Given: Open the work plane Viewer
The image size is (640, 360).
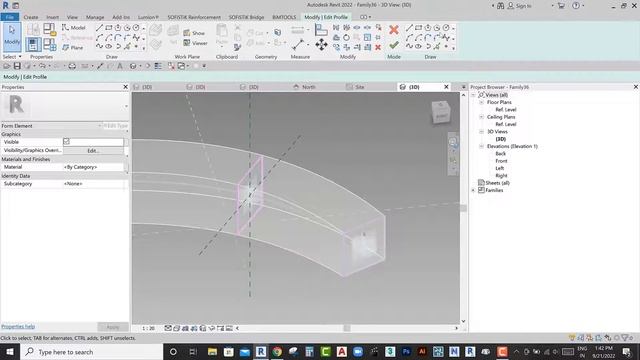Looking at the screenshot, I should coord(196,43).
